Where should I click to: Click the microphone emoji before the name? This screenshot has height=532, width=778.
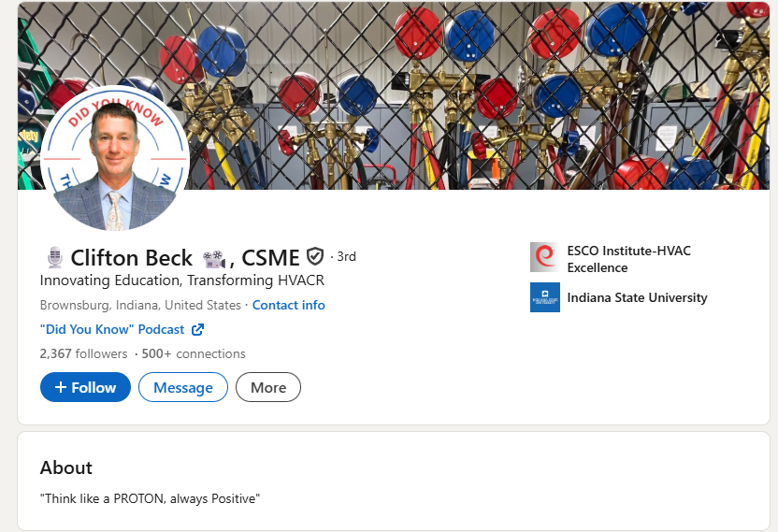pyautogui.click(x=54, y=257)
